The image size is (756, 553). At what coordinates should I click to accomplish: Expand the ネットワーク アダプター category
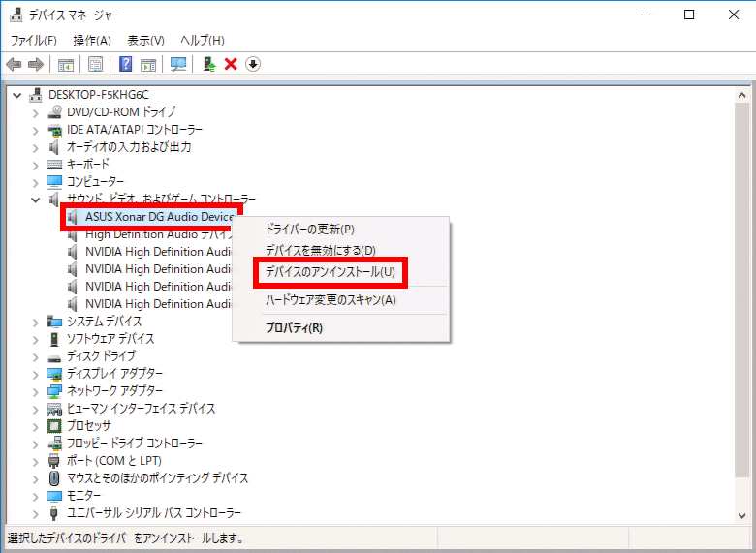click(x=36, y=391)
